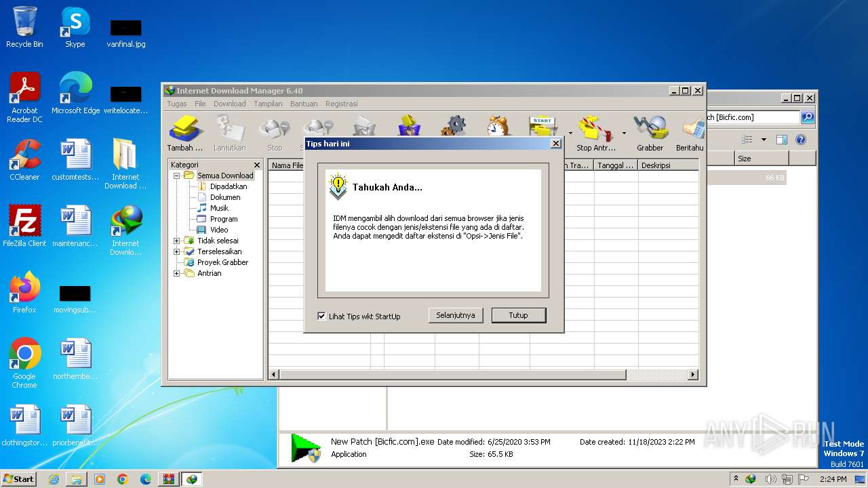Click the WinRAR taskbar icon
868x488 pixels.
[x=168, y=479]
